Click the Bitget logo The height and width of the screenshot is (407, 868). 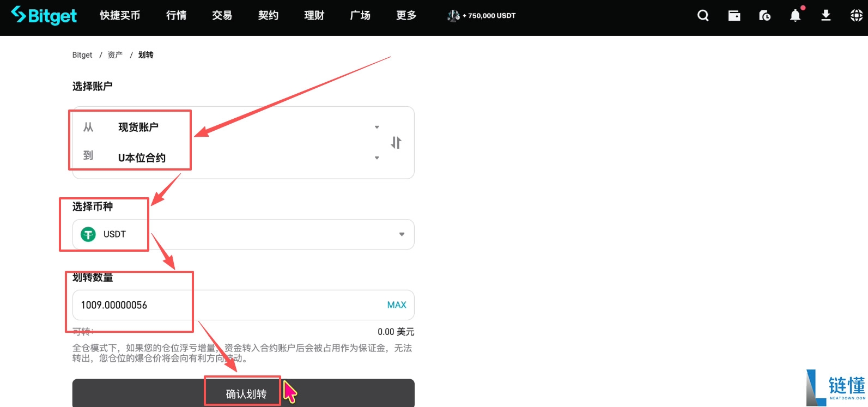(x=44, y=15)
